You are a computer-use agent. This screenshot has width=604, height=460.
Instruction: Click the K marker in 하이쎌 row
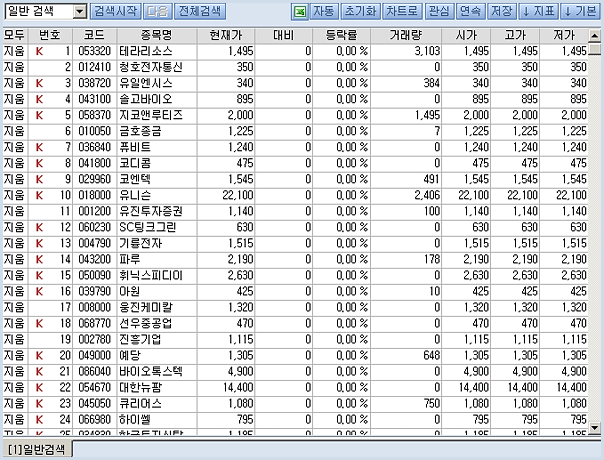(x=39, y=420)
